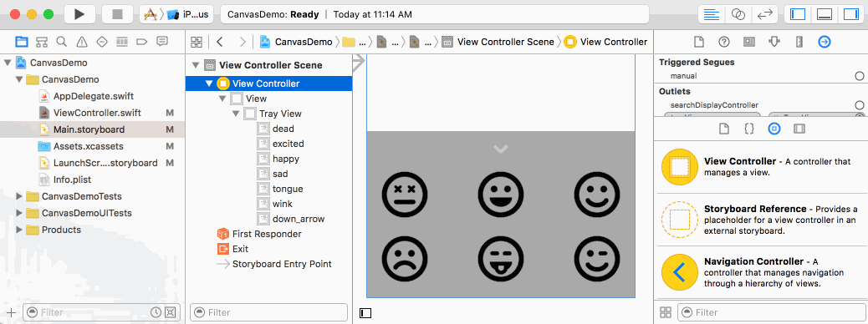Show the Symbol navigator

(42, 42)
